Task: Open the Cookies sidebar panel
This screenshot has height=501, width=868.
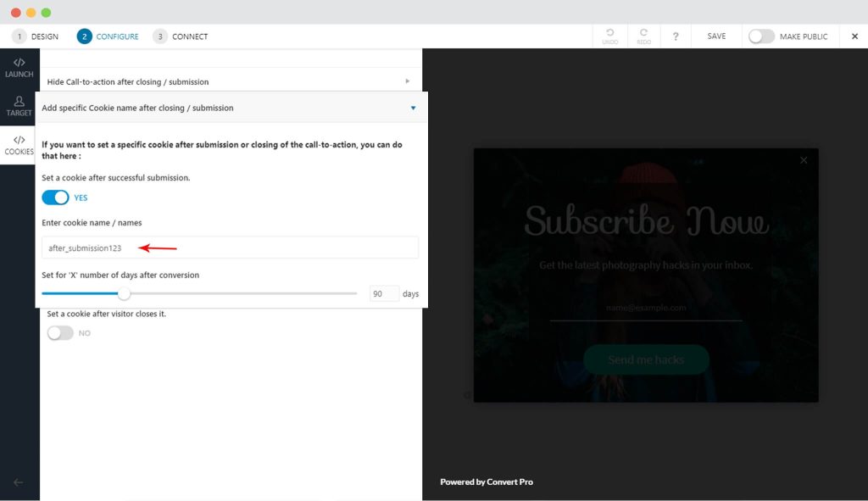Action: (19, 145)
